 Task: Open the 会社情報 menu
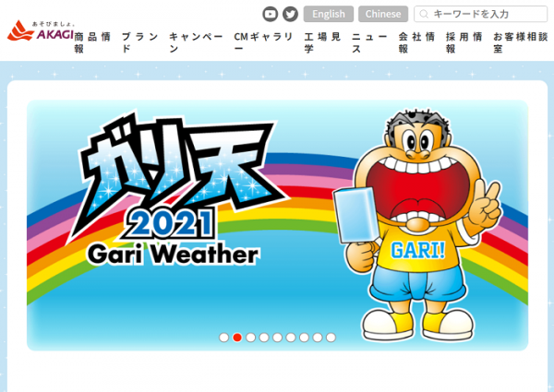point(416,43)
